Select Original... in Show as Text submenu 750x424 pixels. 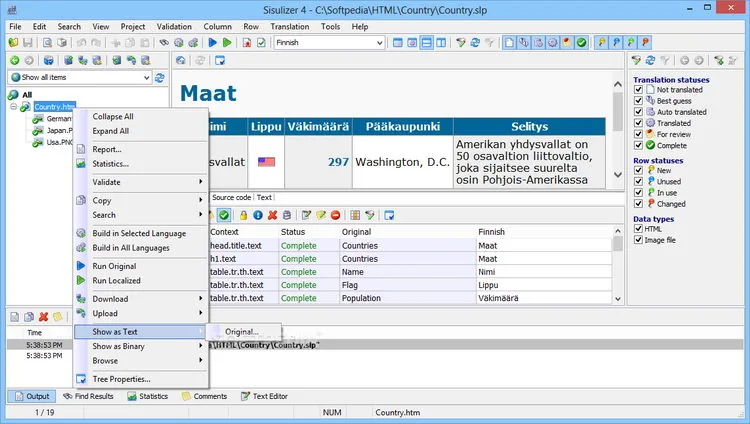tap(244, 332)
